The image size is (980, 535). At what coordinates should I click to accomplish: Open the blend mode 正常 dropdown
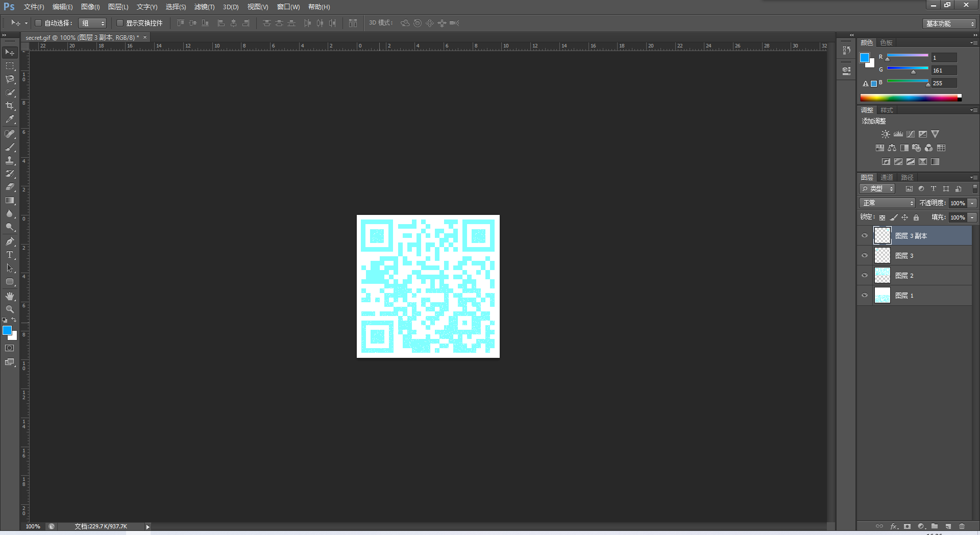tap(887, 203)
